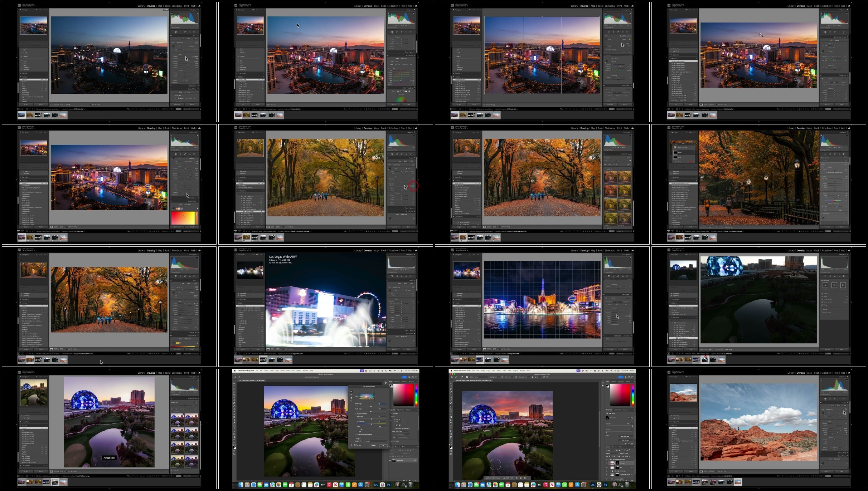
Task: Click the Subtract from mask button
Action: (x=494, y=478)
